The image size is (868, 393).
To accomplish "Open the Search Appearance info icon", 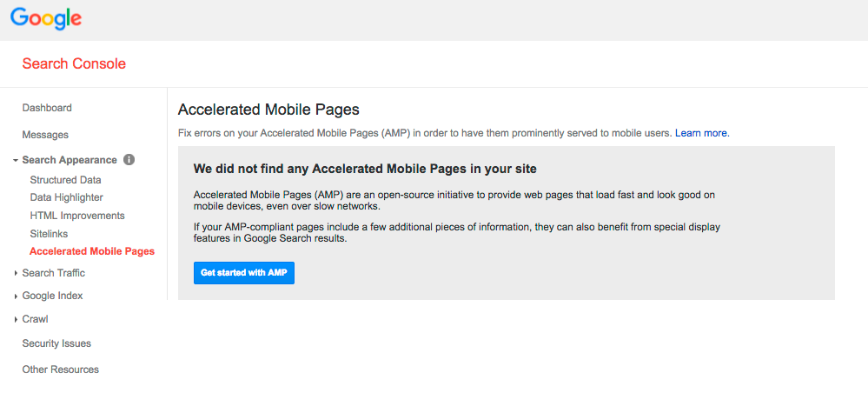I will tap(129, 160).
